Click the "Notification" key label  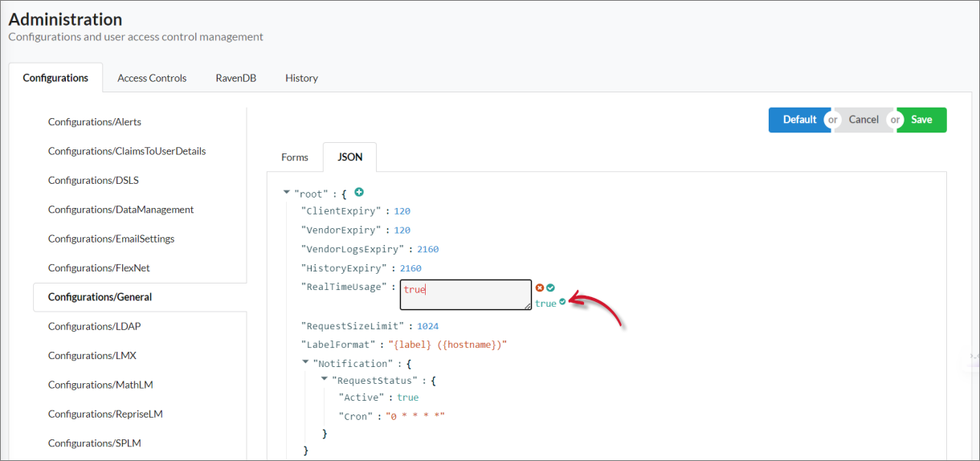351,364
